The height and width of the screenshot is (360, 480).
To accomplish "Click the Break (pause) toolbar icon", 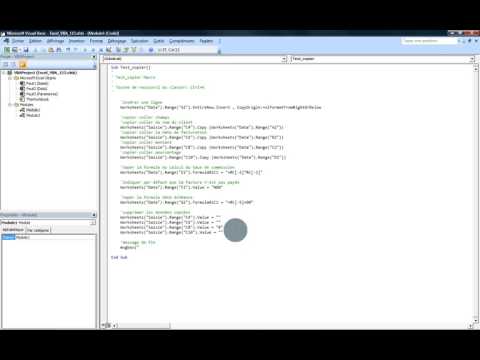I will coord(93,50).
